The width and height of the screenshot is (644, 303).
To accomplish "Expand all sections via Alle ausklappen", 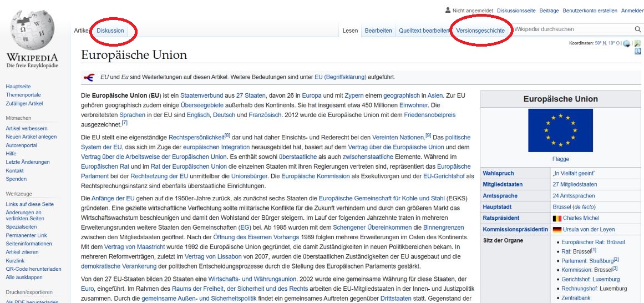I will tap(24, 277).
